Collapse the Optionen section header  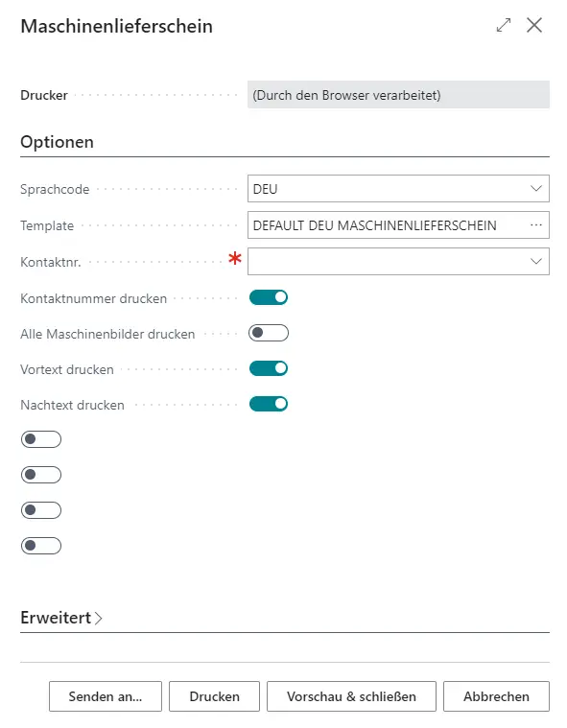pyautogui.click(x=58, y=142)
